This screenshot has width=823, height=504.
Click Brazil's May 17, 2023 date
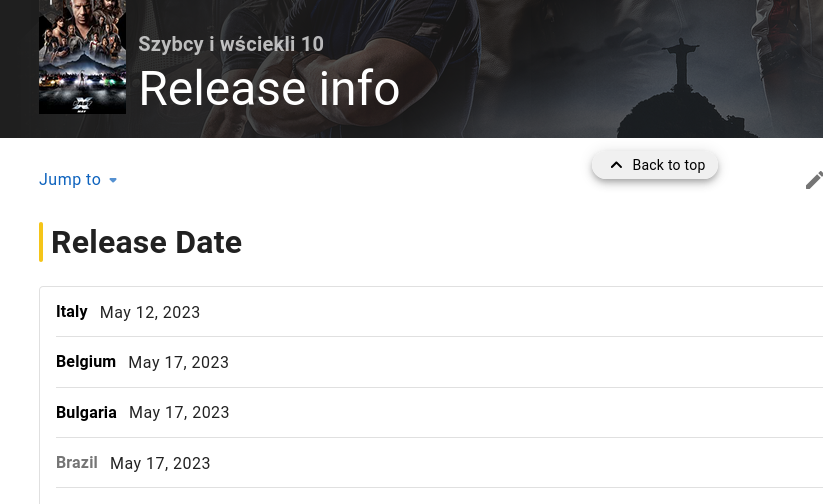coord(160,464)
